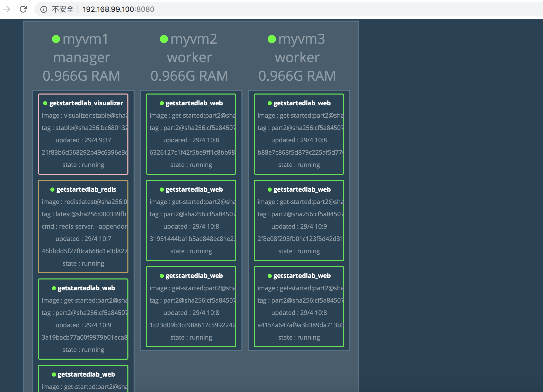
Task: Click the myvm3 container updated 29/4 10:9
Action: (299, 227)
